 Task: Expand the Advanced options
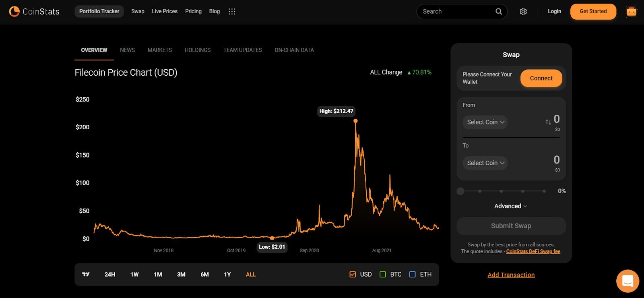click(x=511, y=206)
